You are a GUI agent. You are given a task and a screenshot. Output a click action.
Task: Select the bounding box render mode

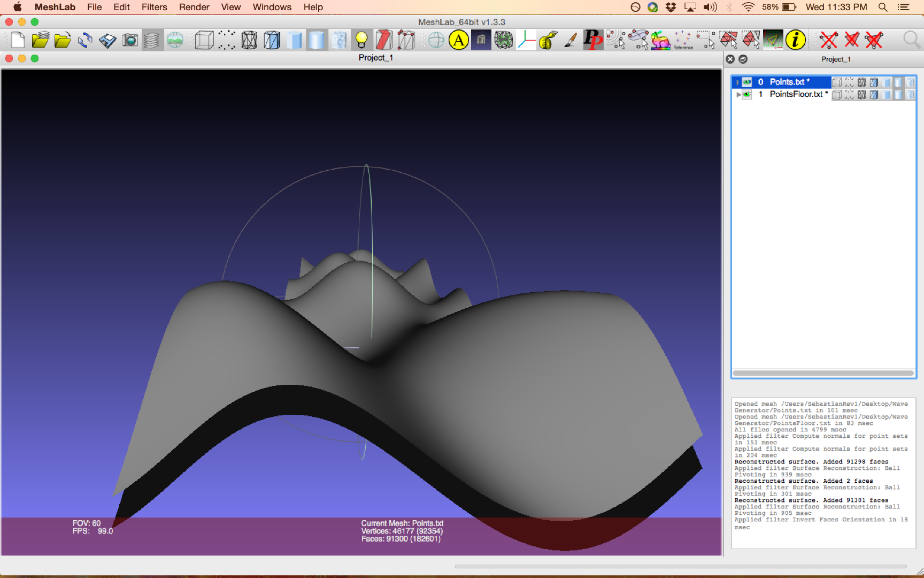204,40
